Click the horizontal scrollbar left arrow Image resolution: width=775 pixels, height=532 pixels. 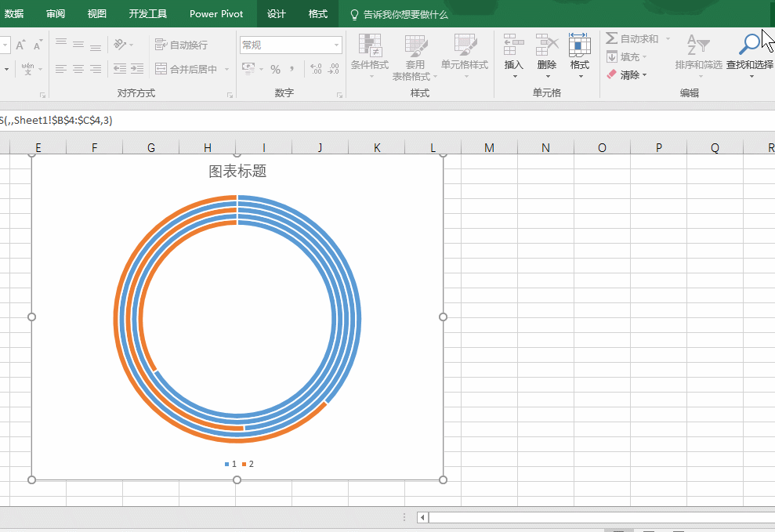point(422,517)
